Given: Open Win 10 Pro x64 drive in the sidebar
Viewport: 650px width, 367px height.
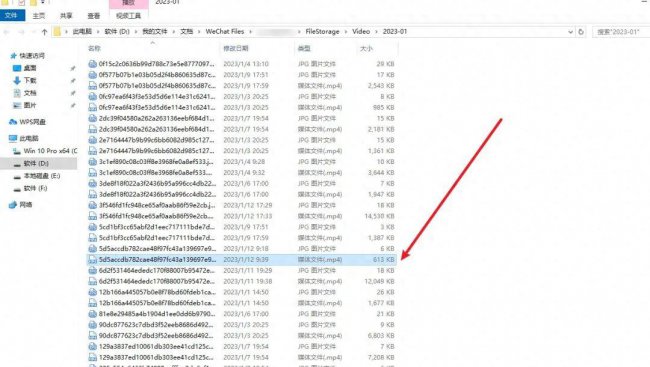Looking at the screenshot, I should pos(45,151).
